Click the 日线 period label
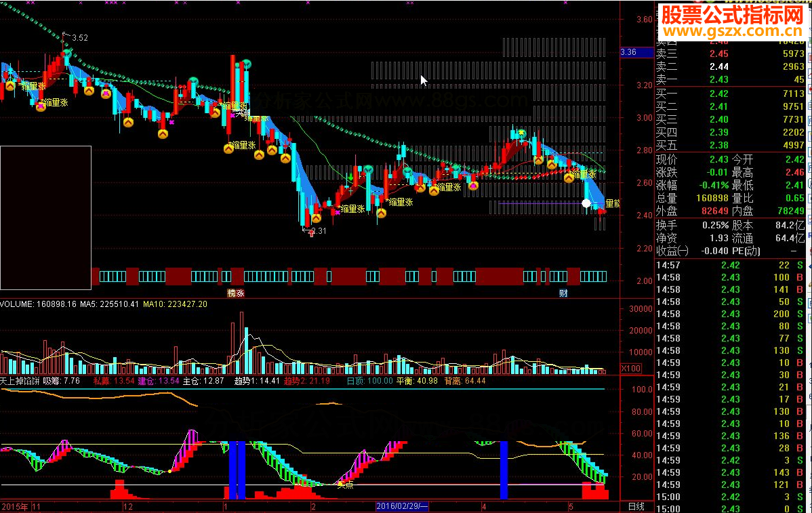 pyautogui.click(x=636, y=507)
